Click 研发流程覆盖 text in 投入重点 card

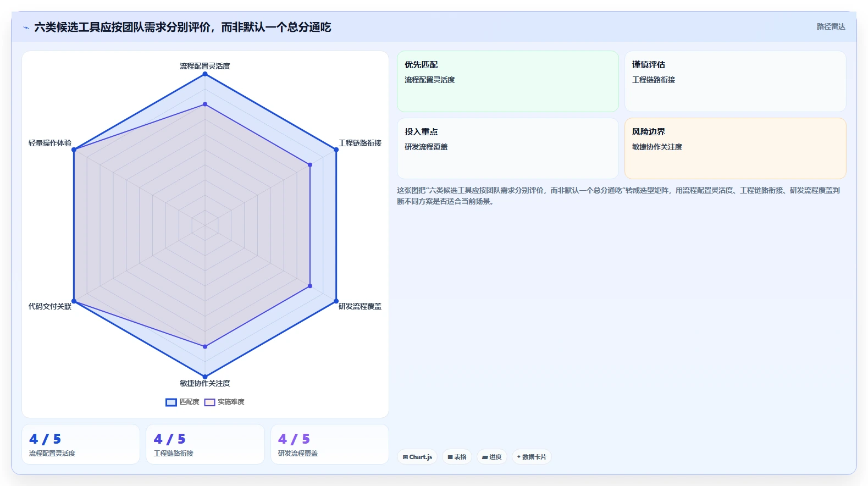(426, 147)
